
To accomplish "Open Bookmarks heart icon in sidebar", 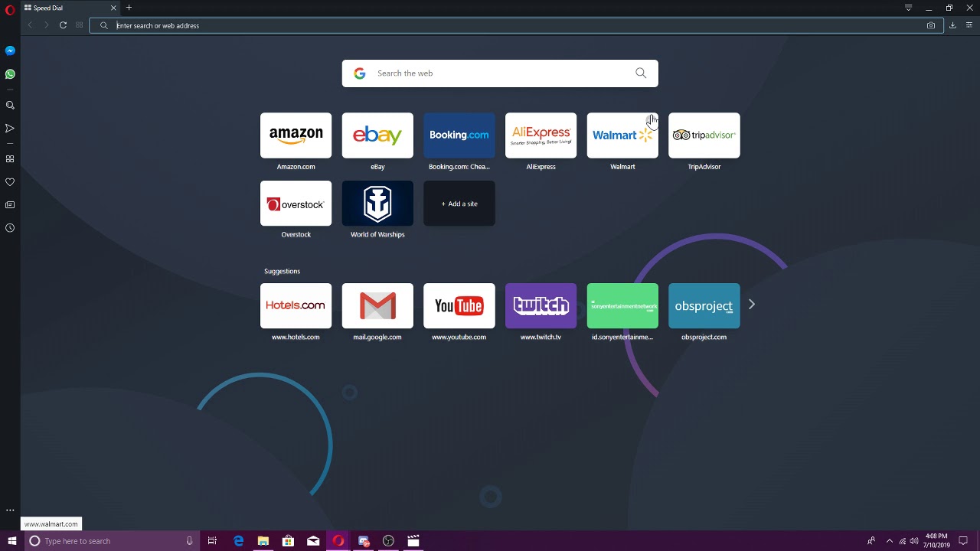I will (x=10, y=182).
